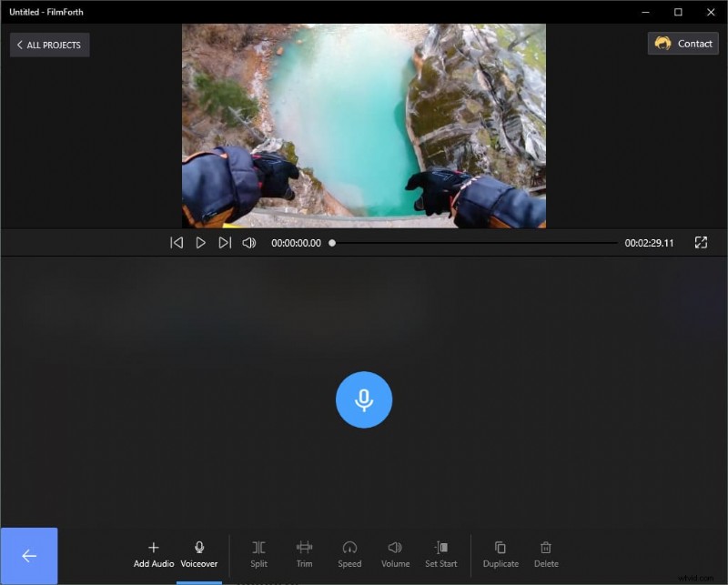Click the blue back arrow
728x585 pixels.
[28, 555]
